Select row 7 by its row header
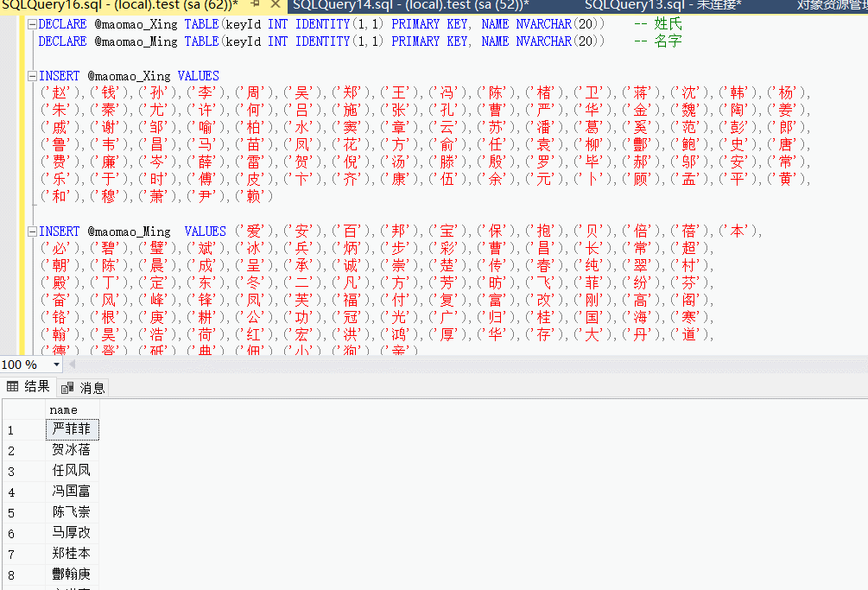Viewport: 868px width, 590px height. [x=24, y=555]
